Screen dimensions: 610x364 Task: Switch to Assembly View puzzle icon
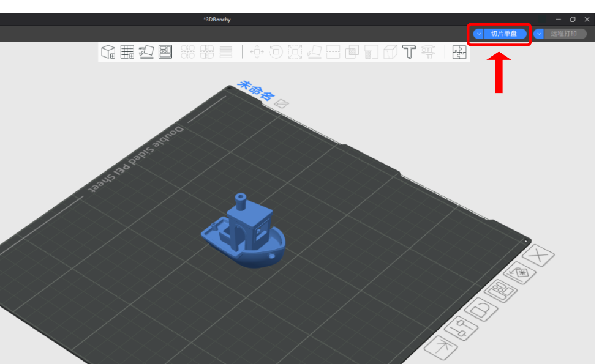(459, 51)
